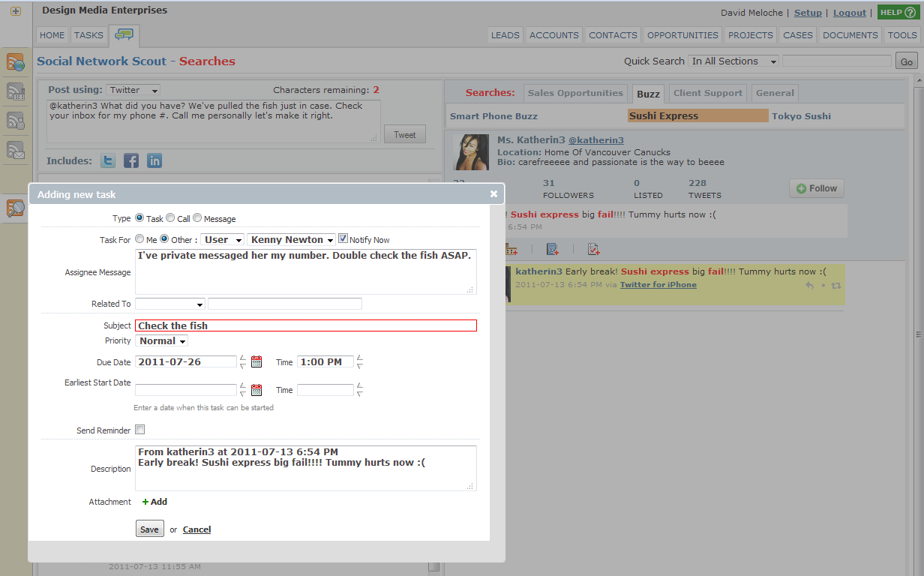Viewport: 924px width, 576px height.
Task: Click the Setup link
Action: [x=808, y=13]
